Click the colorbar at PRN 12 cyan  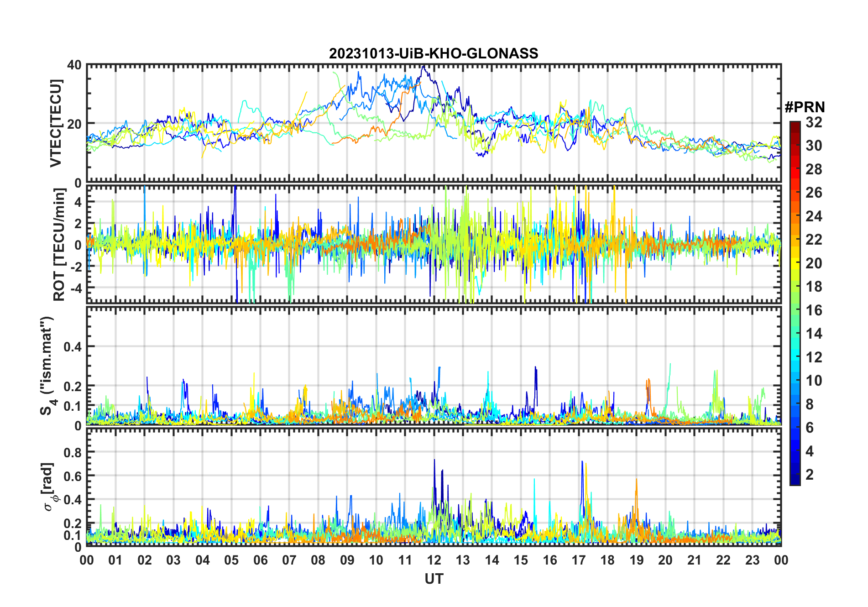click(x=795, y=357)
